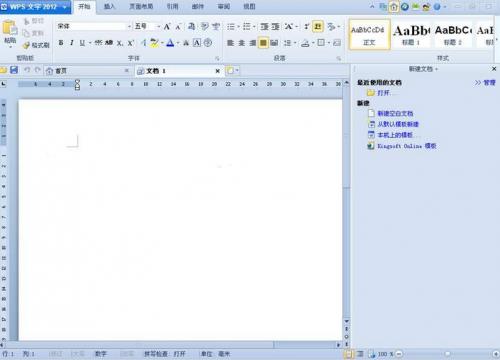Screen dimensions: 500x360
Task: Click the open folder icon in quick toolbar
Action: point(3,70)
